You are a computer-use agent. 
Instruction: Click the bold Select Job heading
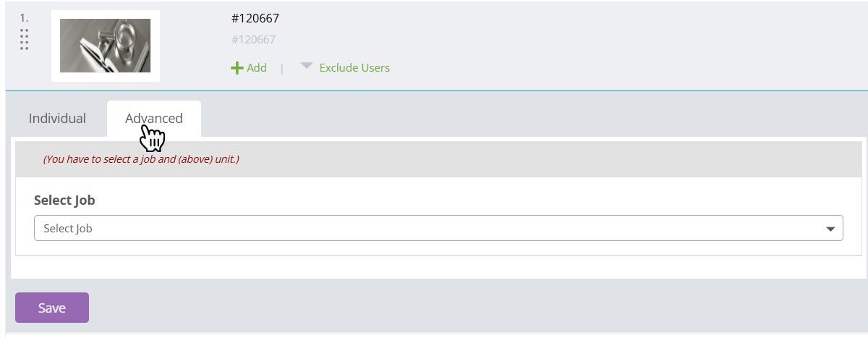[x=64, y=200]
